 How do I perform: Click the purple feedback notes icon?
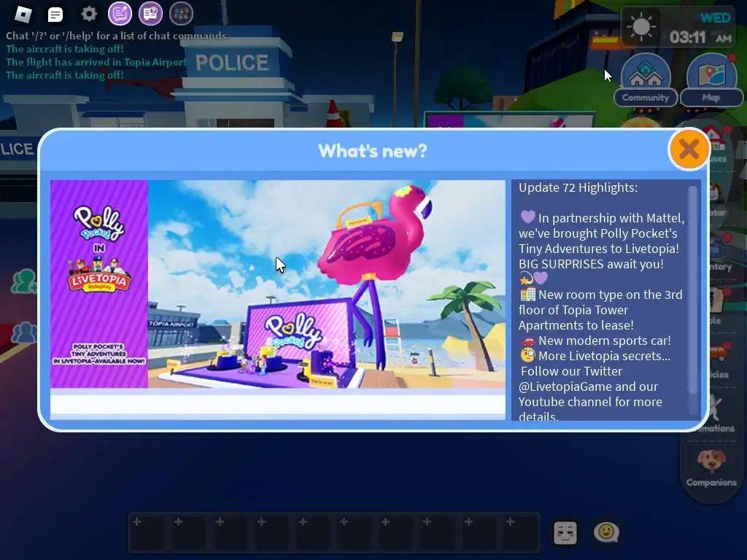[120, 13]
